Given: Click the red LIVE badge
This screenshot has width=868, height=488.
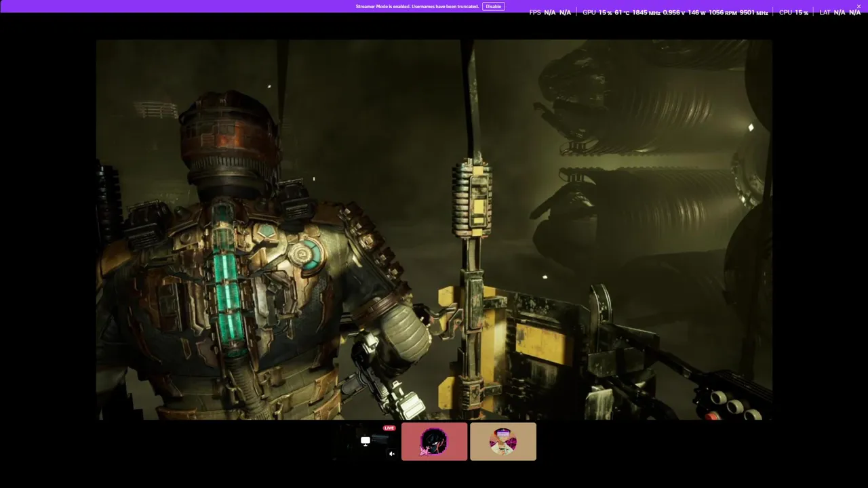Looking at the screenshot, I should tap(389, 428).
